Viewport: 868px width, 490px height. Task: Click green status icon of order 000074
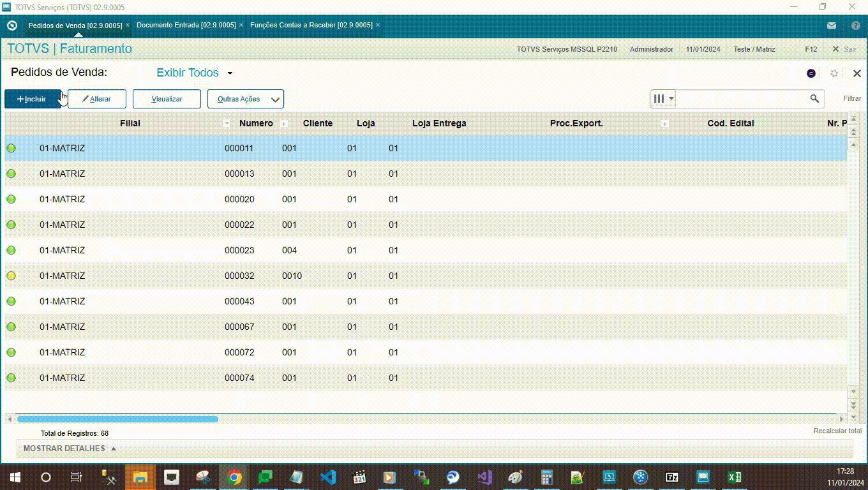coord(11,378)
